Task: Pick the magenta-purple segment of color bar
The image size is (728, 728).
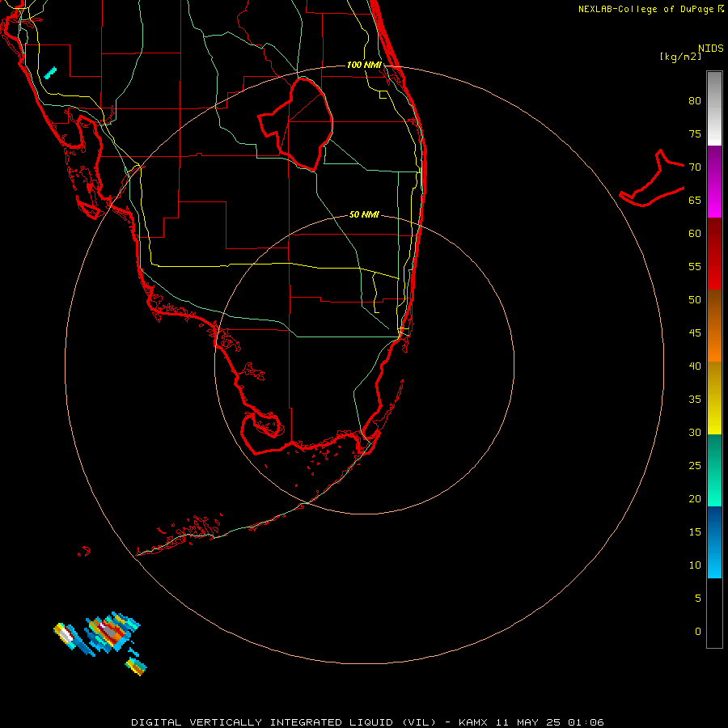Action: coord(714,181)
